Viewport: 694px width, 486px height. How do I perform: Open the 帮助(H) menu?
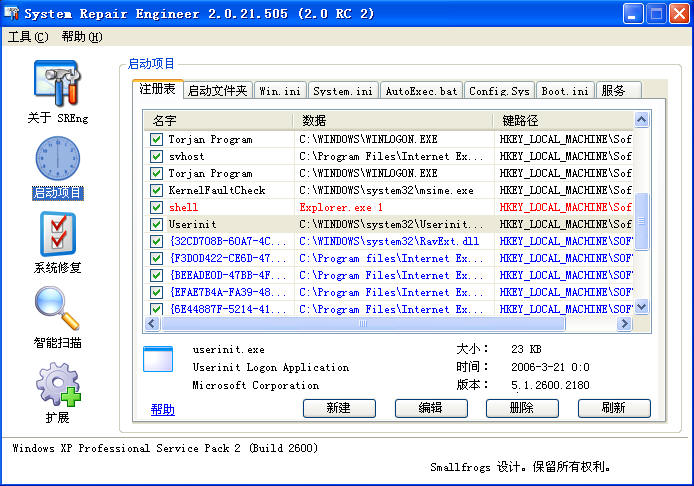[82, 37]
